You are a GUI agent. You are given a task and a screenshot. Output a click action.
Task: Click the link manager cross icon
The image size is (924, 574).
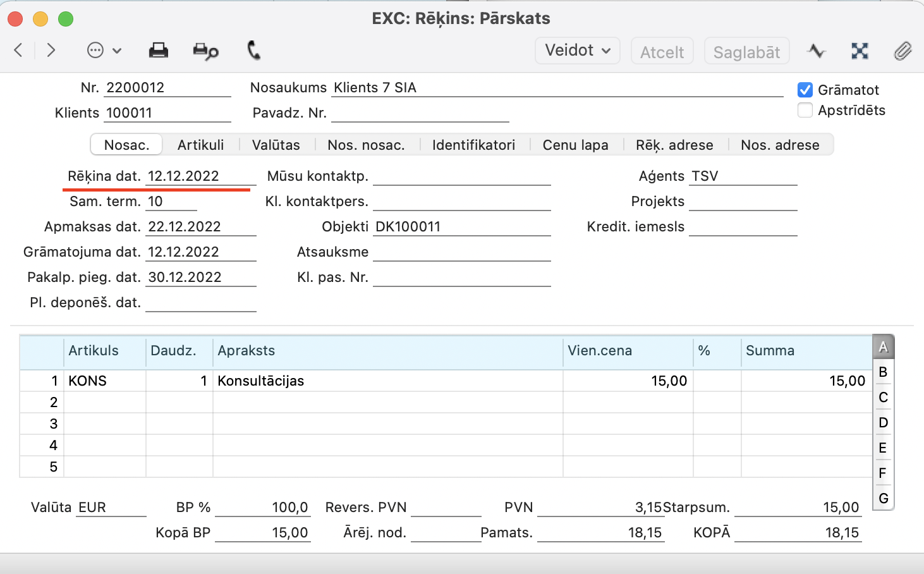coord(860,51)
